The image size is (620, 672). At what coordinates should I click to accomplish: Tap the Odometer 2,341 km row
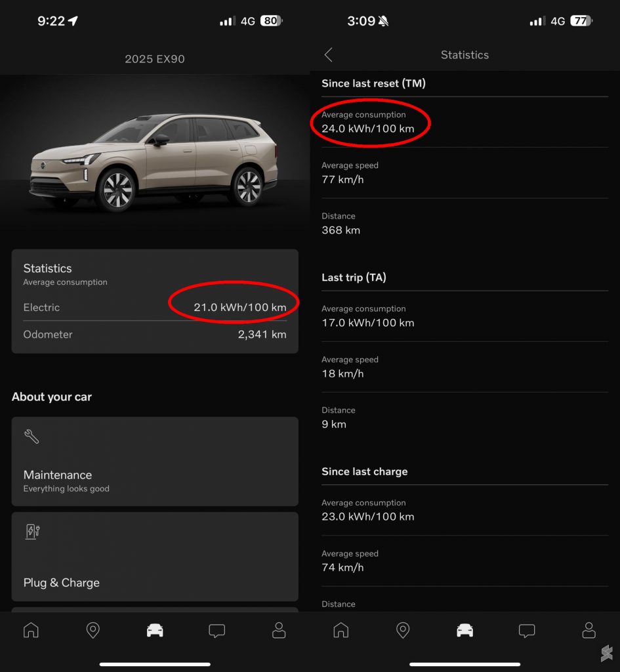pyautogui.click(x=155, y=335)
